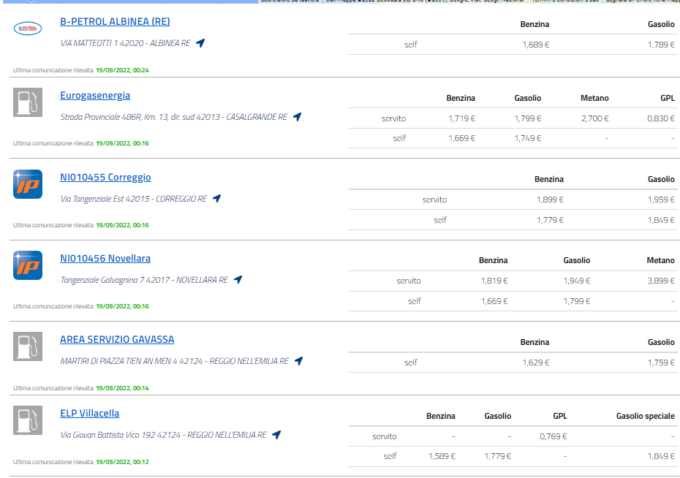Select ELP Villacella Gasolio speciale price 1,849 €

click(661, 456)
